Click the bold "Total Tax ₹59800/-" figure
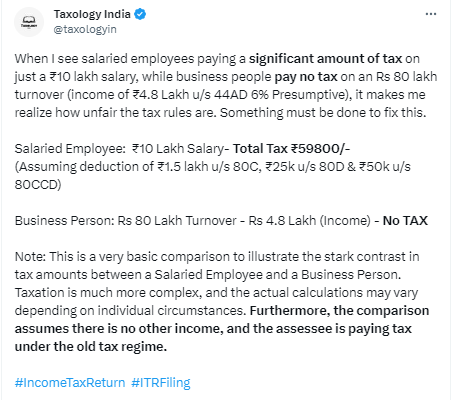The height and width of the screenshot is (400, 464). pyautogui.click(x=291, y=149)
